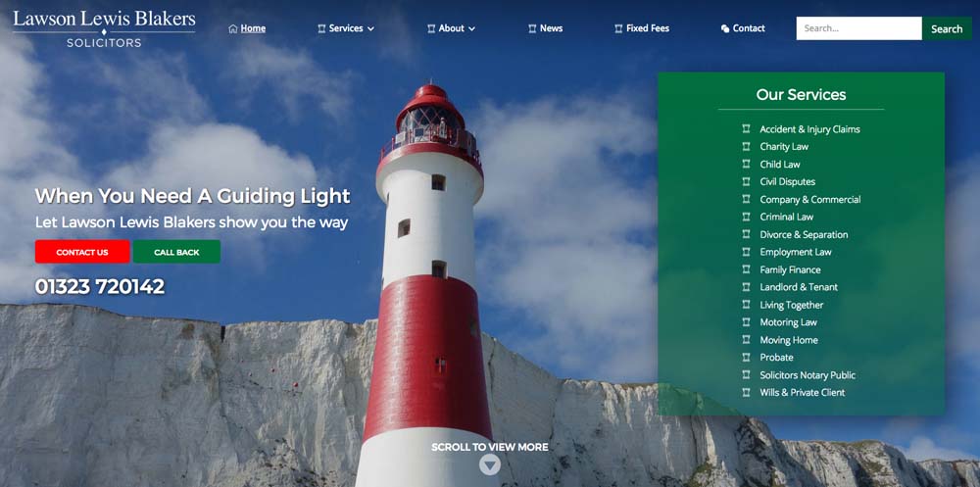This screenshot has width=980, height=487.
Task: Open the Motoring Law link
Action: point(789,322)
